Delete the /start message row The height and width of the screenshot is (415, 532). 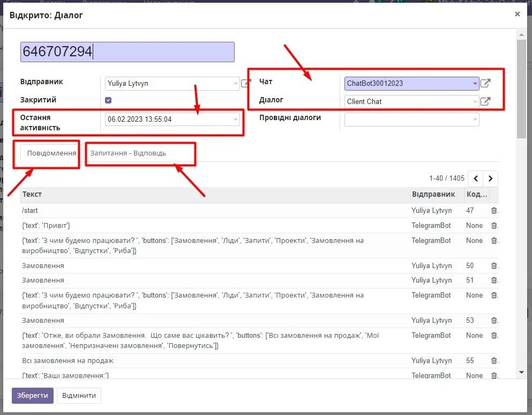point(494,211)
